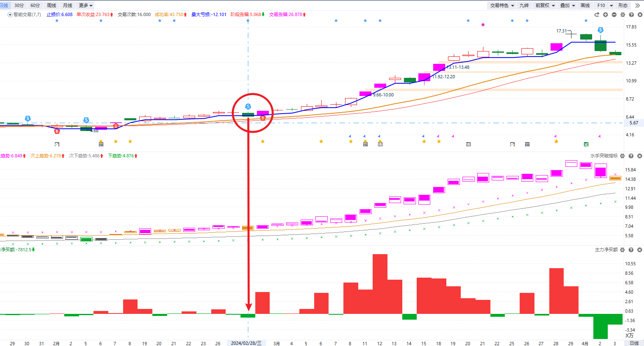The height and width of the screenshot is (346, 644).
Task: Open settings gear of the main K-line chart
Action: (623, 14)
